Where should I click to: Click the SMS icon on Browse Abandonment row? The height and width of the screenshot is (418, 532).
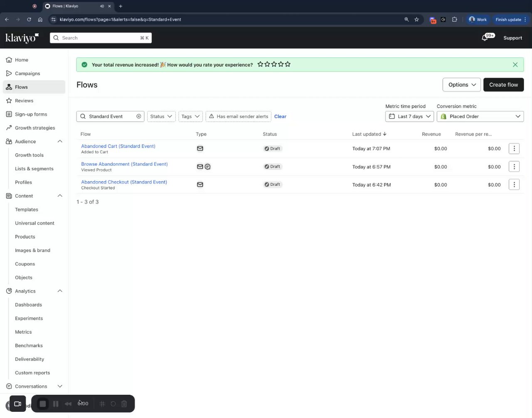click(x=207, y=167)
